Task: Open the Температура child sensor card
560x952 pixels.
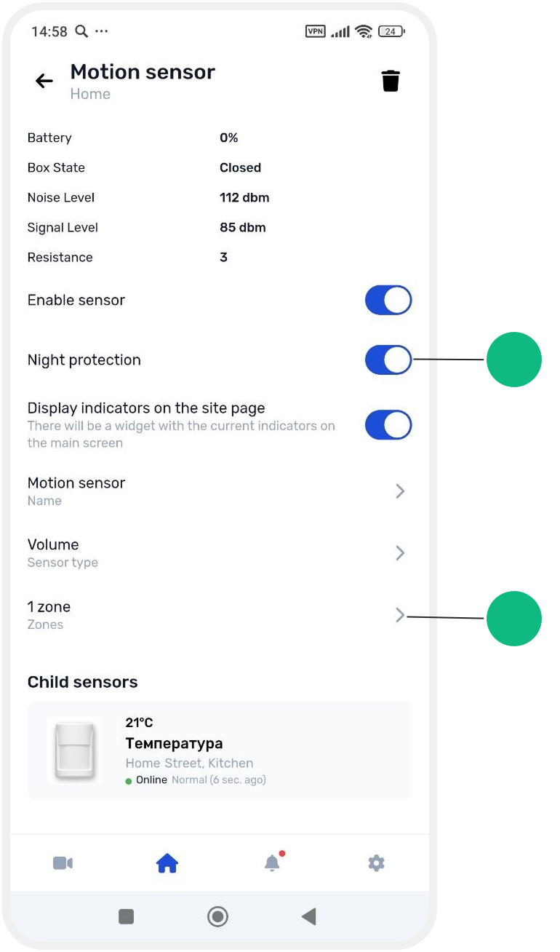Action: (220, 750)
